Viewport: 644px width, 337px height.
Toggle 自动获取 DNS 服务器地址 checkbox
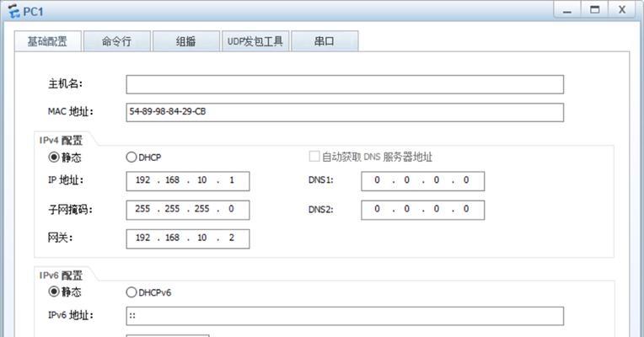point(314,157)
